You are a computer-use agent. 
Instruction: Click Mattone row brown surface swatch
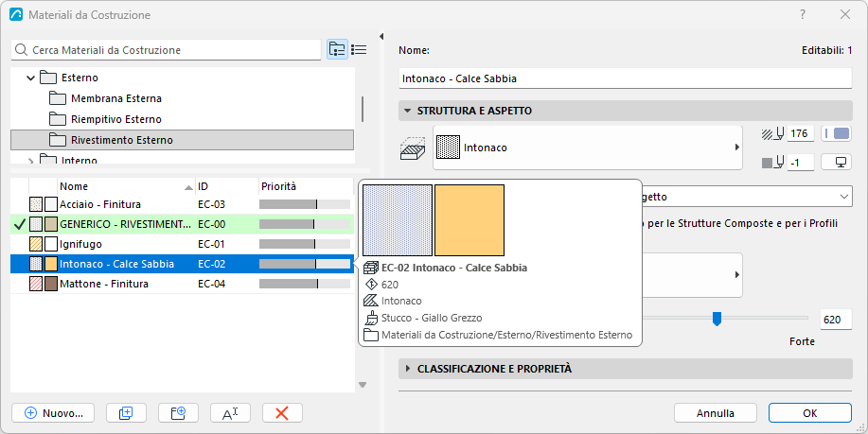[51, 285]
